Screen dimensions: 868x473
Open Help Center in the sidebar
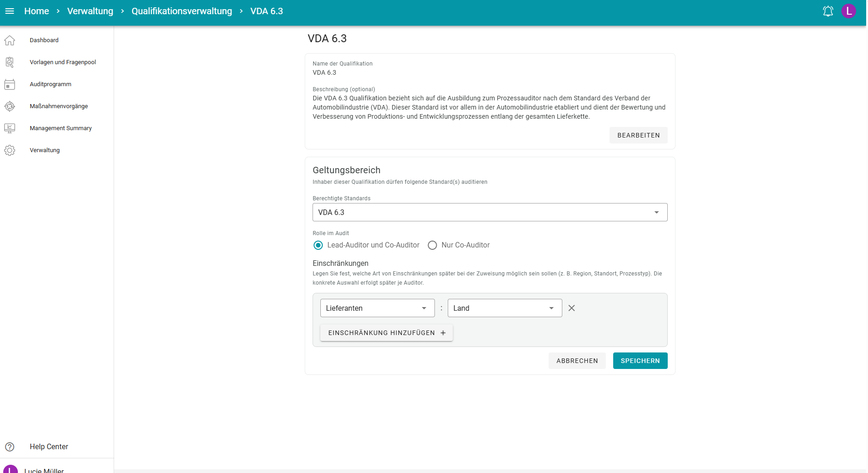pos(49,446)
